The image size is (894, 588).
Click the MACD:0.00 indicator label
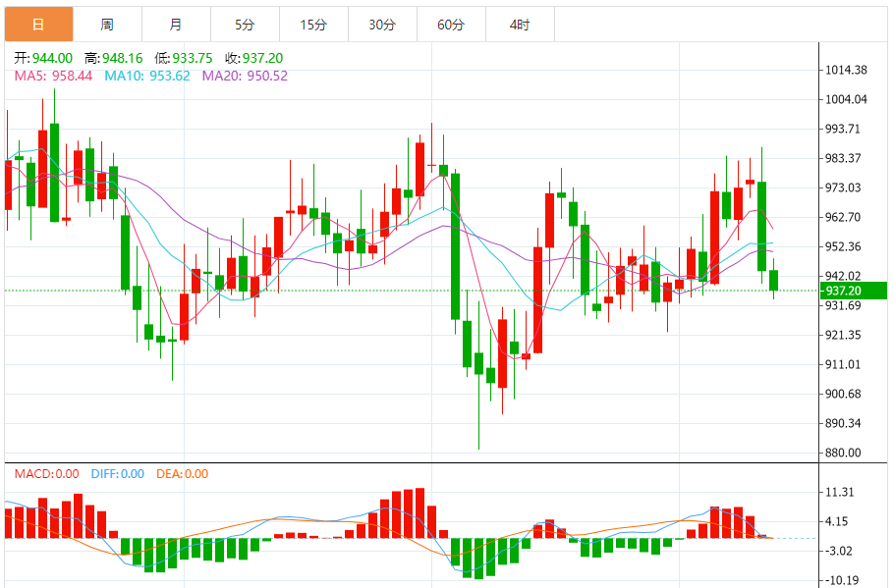pyautogui.click(x=47, y=474)
